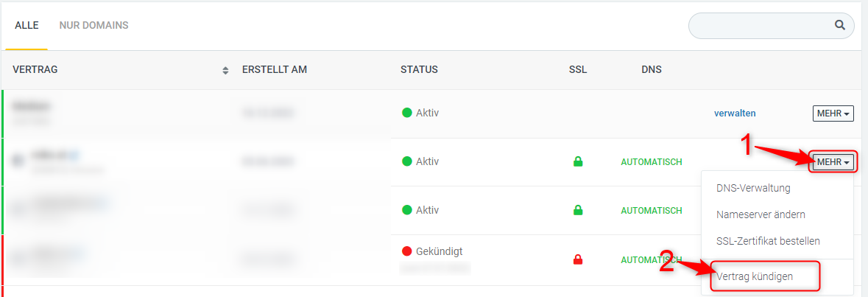Select Vertrag kündigen menu entry
Screen dimensions: 868x297
(755, 276)
